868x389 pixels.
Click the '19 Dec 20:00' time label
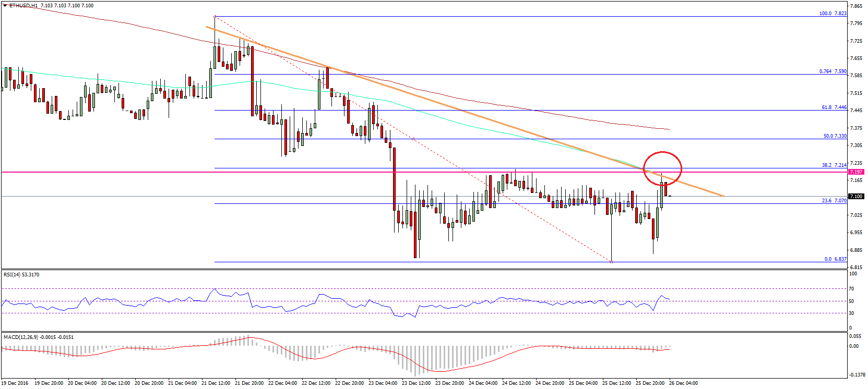[49, 383]
